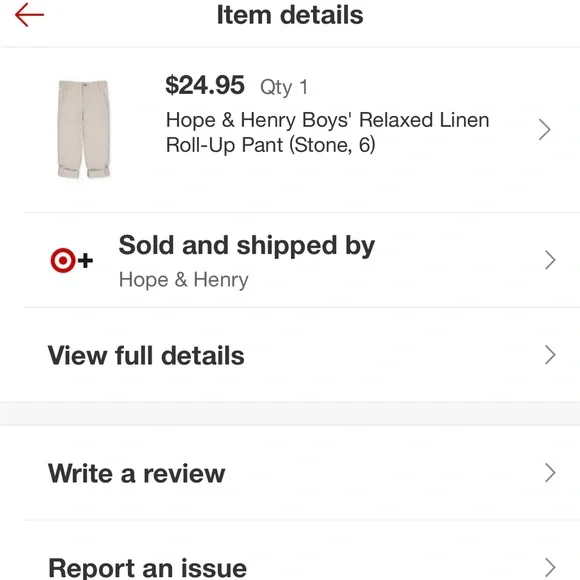
Task: Tap the chevron next to Write a review
Action: (550, 473)
